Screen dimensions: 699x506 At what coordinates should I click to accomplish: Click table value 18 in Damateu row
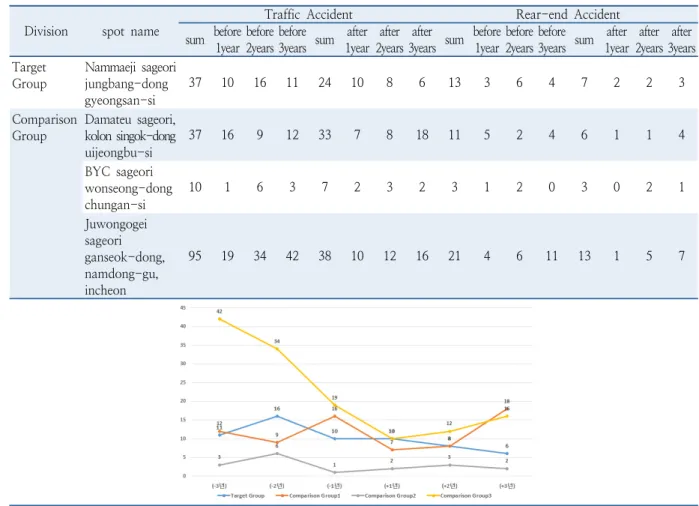(422, 135)
